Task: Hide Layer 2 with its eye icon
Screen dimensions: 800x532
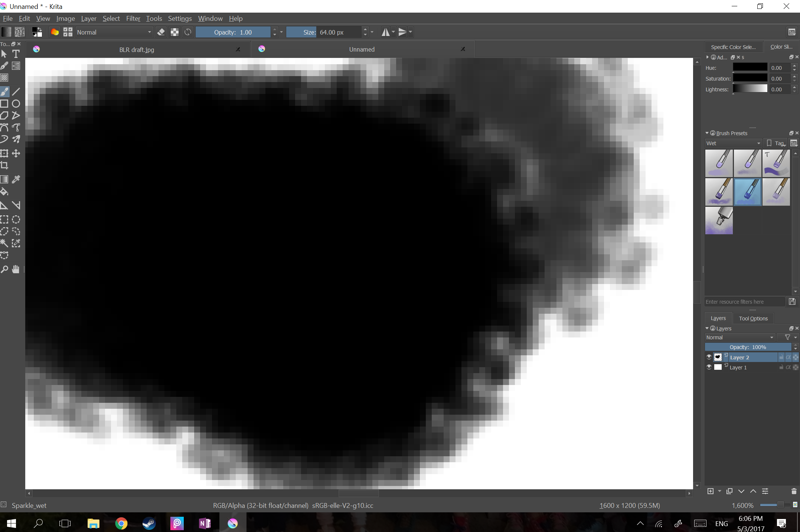Action: pyautogui.click(x=709, y=357)
